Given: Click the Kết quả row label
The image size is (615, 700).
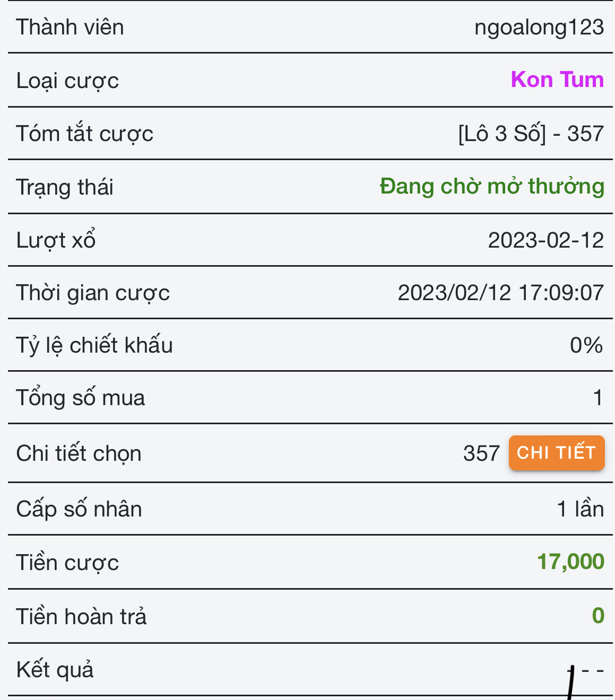Looking at the screenshot, I should 55,670.
